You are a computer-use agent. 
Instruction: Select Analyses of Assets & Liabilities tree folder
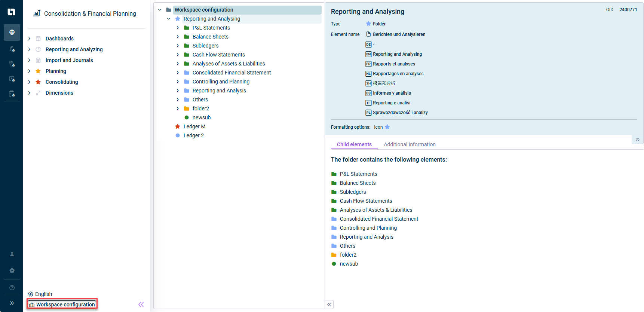coord(229,64)
